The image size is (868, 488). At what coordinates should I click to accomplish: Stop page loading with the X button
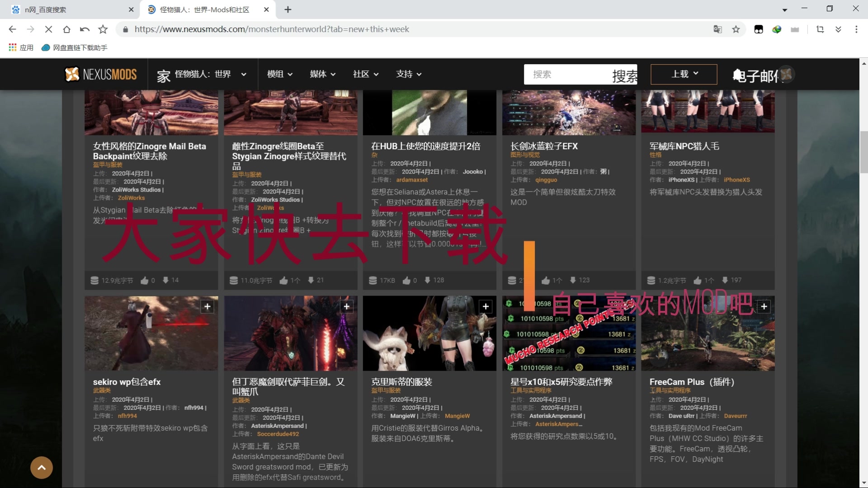point(48,29)
